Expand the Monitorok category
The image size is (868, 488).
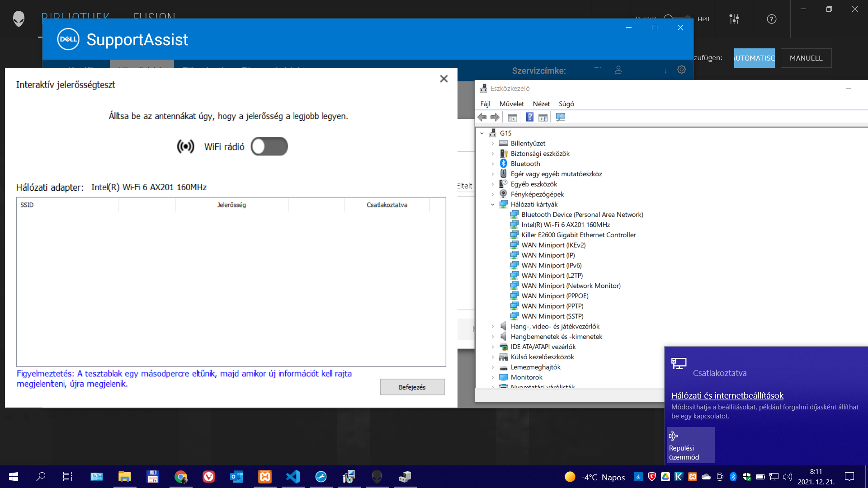(x=493, y=377)
